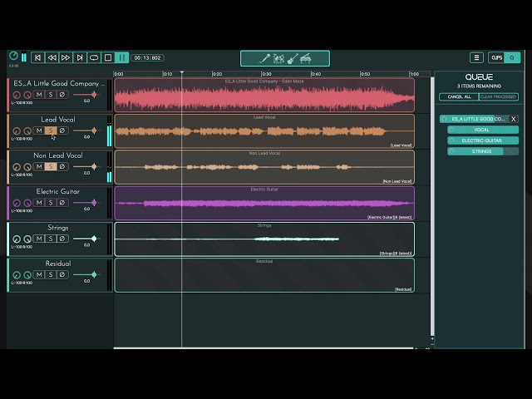The image size is (532, 399).
Task: Unsolo the Lead Vocal track
Action: pyautogui.click(x=51, y=131)
